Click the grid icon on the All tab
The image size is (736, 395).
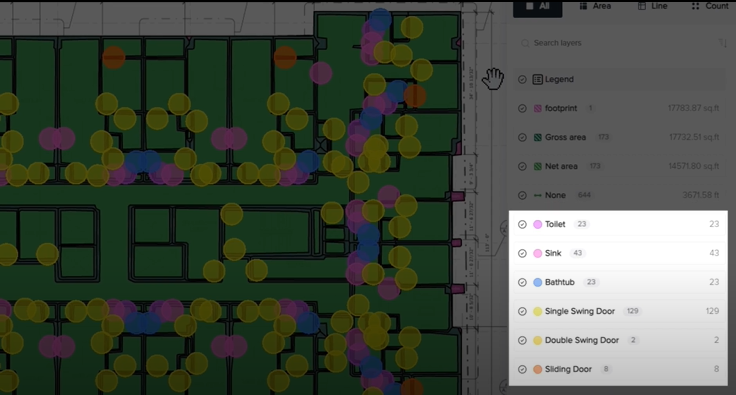[529, 6]
